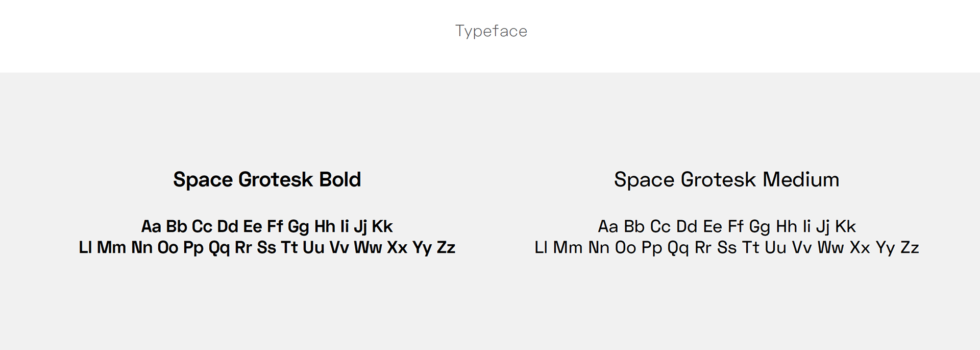Click the medium 'Qq' glyph pair
The height and width of the screenshot is (350, 980).
(678, 248)
